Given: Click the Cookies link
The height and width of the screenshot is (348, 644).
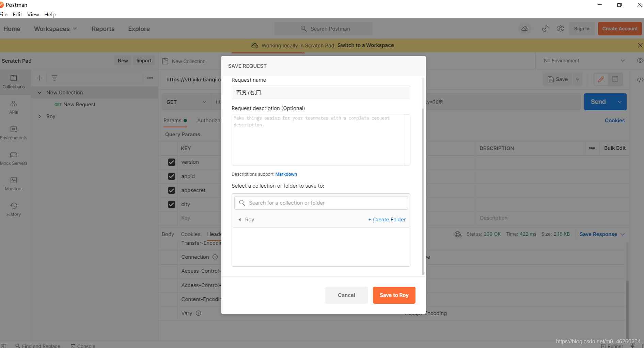Looking at the screenshot, I should [x=615, y=121].
